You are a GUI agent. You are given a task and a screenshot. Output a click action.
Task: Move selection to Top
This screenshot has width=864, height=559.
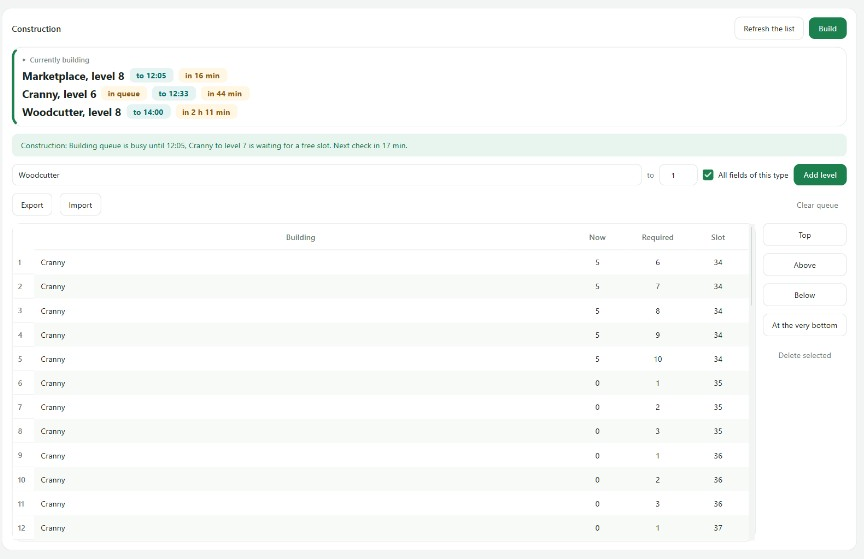pos(804,235)
